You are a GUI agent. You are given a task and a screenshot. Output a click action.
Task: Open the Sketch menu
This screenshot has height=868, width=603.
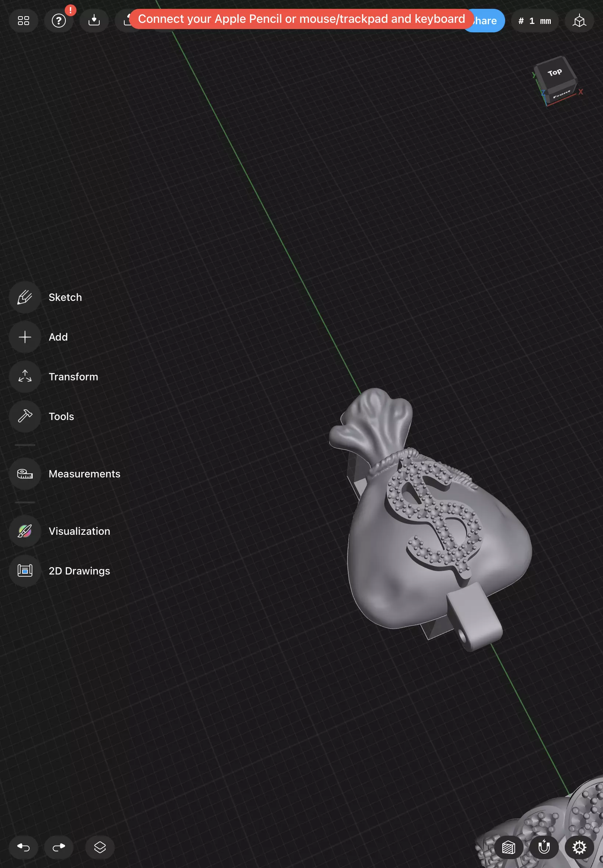coord(46,298)
